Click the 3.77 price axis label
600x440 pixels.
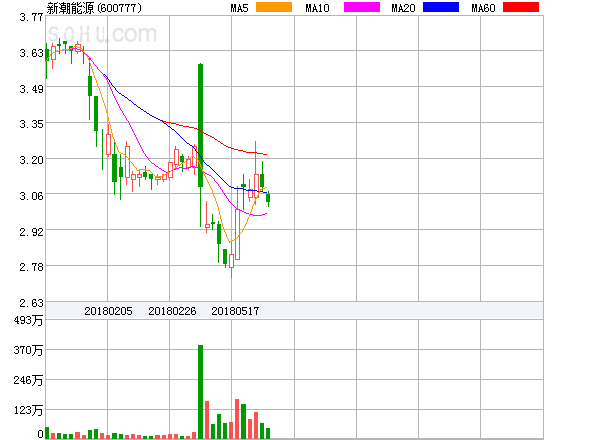[x=31, y=17]
